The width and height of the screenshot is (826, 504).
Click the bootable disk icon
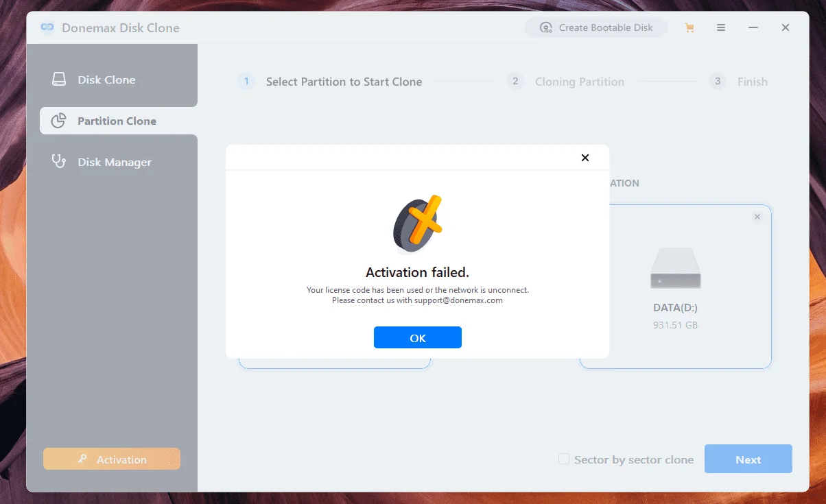(x=546, y=27)
